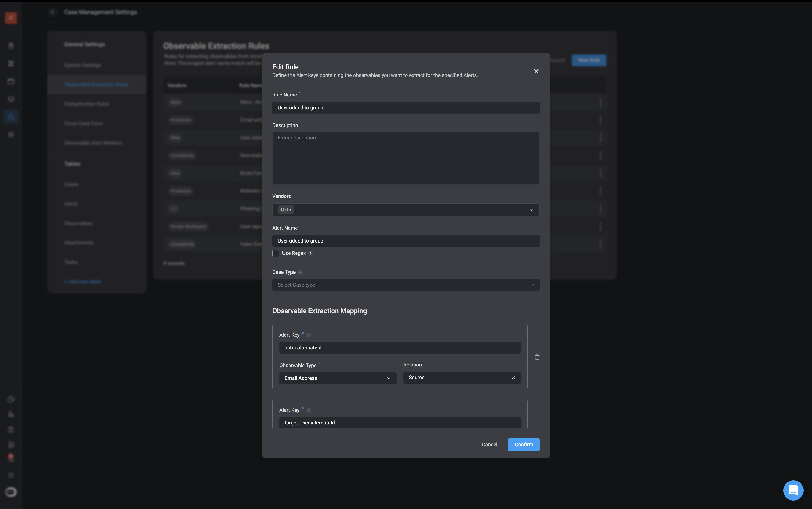Enable the Use Regex checkbox
The image size is (812, 509).
276,254
